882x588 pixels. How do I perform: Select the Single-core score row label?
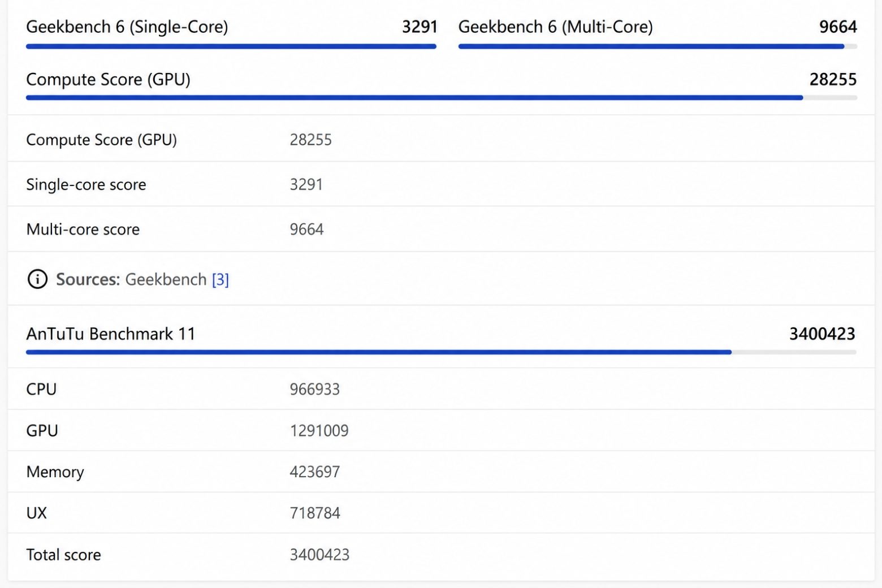click(x=86, y=184)
